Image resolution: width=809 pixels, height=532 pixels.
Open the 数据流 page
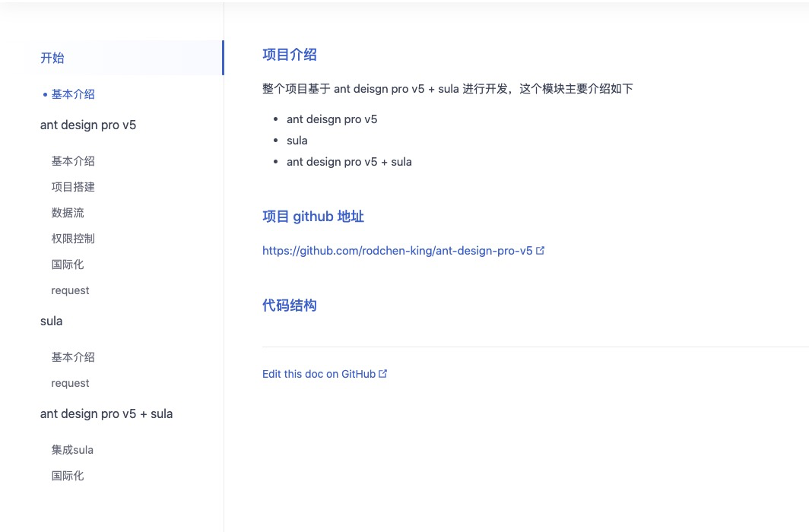(x=68, y=213)
